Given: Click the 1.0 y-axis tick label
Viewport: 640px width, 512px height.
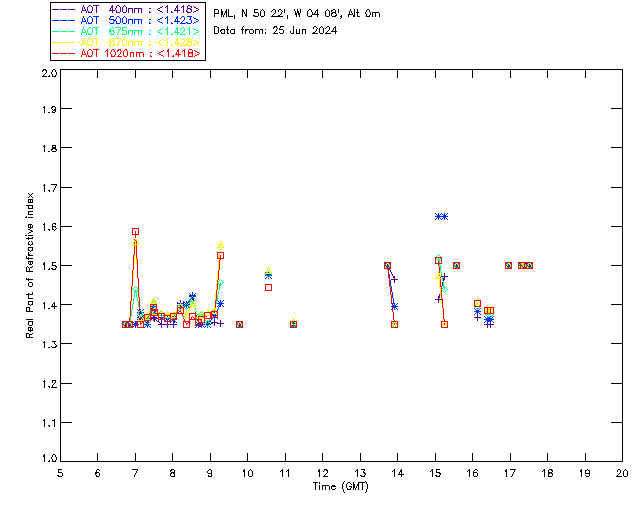Looking at the screenshot, I should 49,459.
